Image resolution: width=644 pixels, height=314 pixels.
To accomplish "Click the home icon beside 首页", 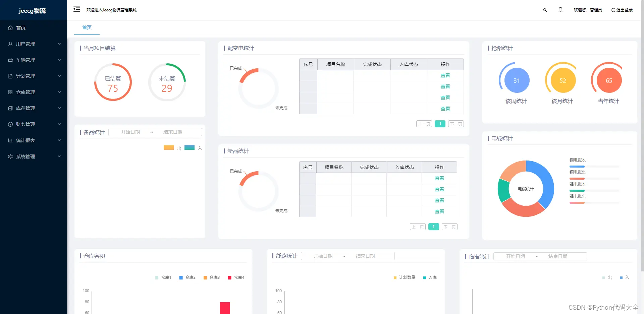I will [10, 28].
